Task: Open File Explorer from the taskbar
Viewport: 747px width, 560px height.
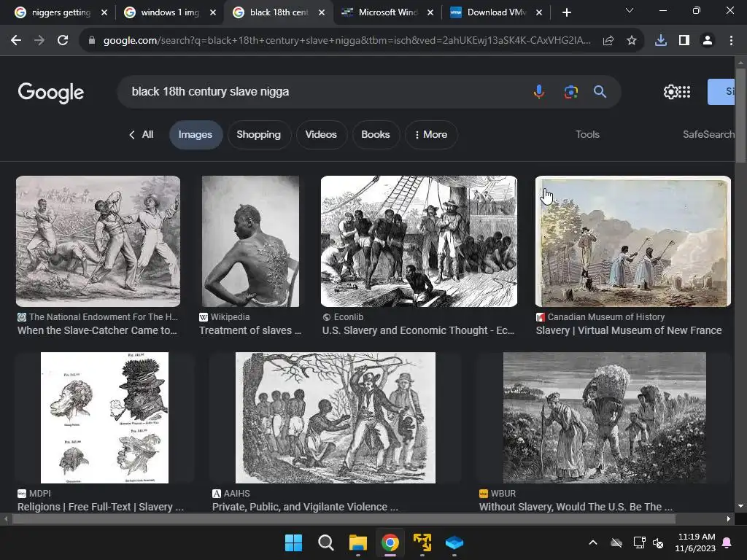Action: [357, 542]
